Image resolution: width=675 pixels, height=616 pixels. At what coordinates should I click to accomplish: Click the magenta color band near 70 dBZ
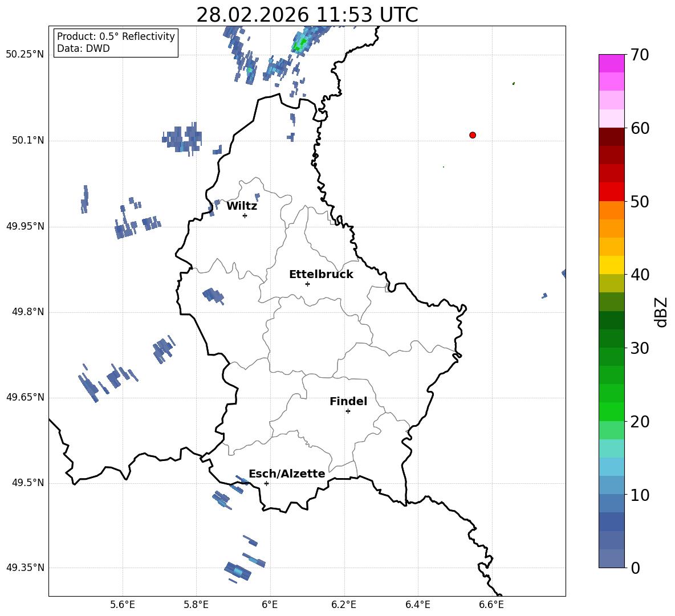coord(612,63)
